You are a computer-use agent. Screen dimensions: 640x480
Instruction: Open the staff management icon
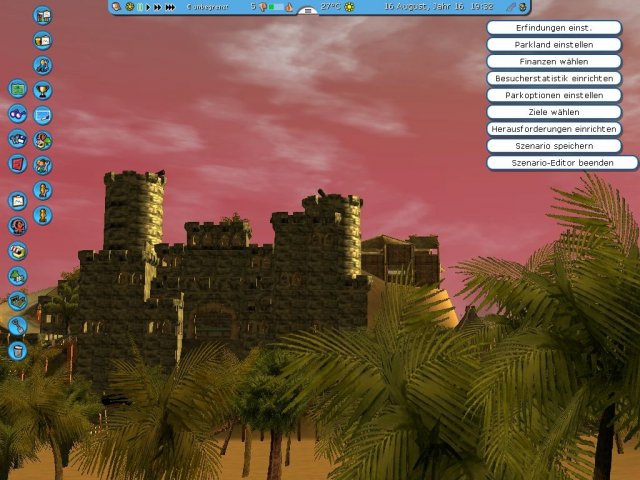point(42,65)
